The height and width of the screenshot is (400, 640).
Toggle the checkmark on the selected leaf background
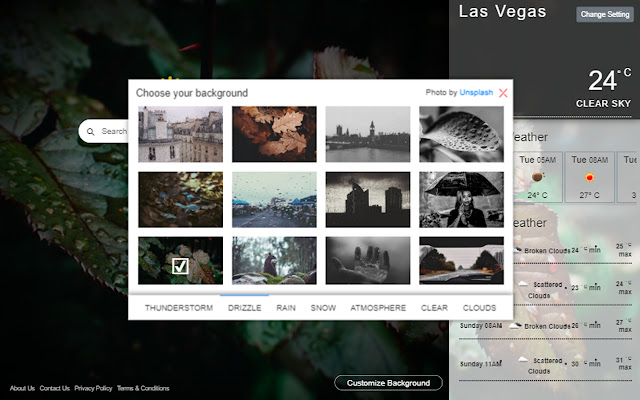click(180, 266)
